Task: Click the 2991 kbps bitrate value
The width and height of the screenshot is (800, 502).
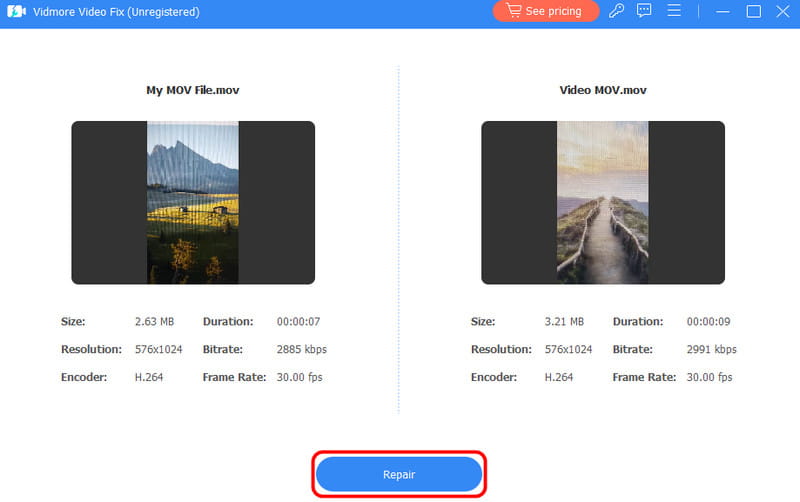Action: (711, 350)
